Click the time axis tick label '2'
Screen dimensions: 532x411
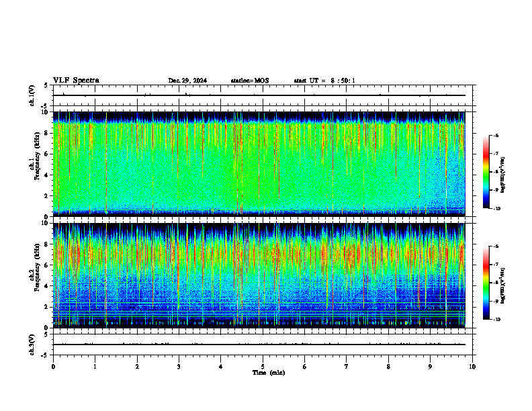pos(137,367)
